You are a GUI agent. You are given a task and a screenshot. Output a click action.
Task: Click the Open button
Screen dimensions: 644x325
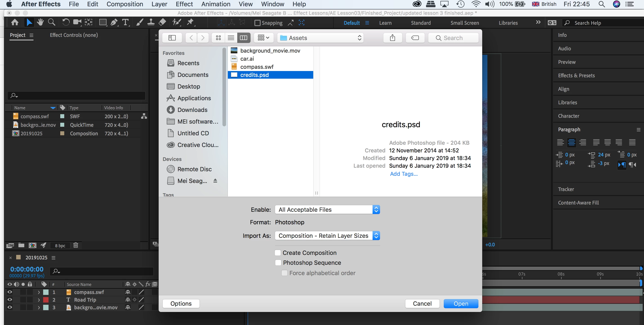click(x=461, y=303)
